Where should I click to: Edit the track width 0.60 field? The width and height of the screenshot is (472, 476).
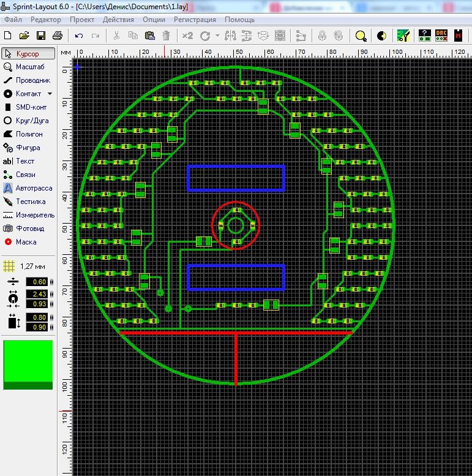pos(37,282)
